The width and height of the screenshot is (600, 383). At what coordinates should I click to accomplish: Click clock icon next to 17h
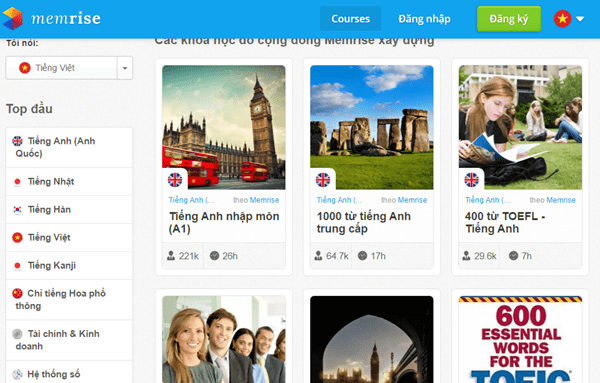tap(362, 256)
